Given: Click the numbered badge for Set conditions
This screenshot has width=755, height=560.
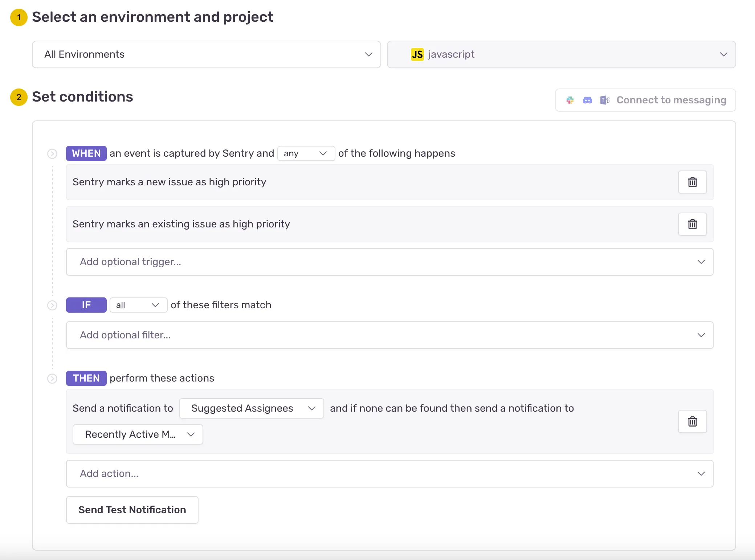Looking at the screenshot, I should [19, 97].
